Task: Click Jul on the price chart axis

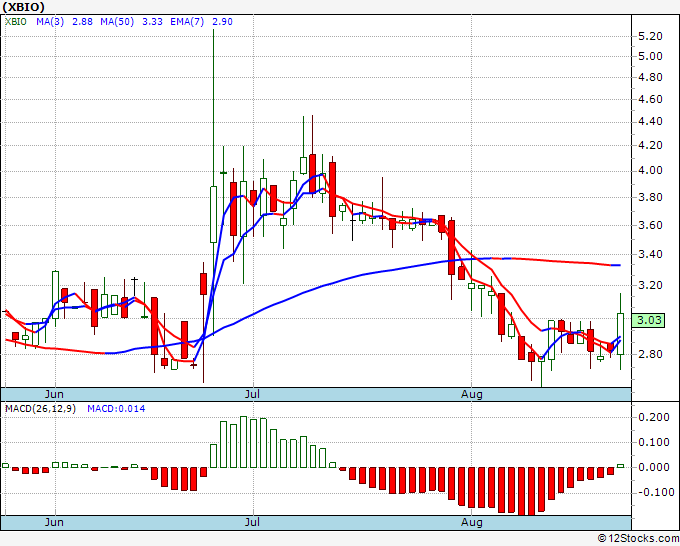Action: pos(252,394)
